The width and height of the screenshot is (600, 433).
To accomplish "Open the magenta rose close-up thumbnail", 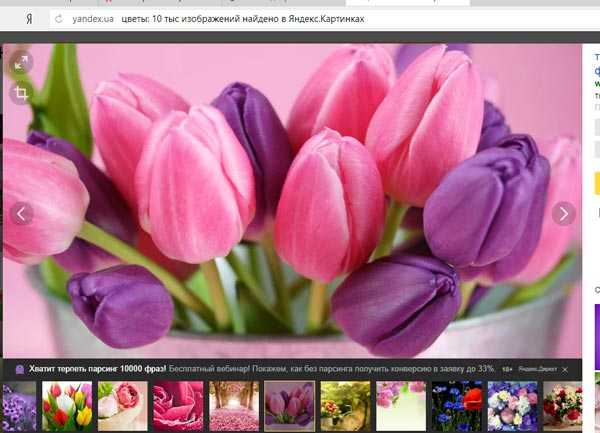I will tap(178, 406).
